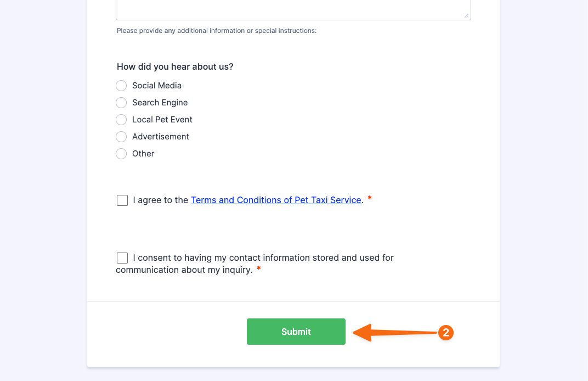Select Other for how you heard

pyautogui.click(x=121, y=154)
